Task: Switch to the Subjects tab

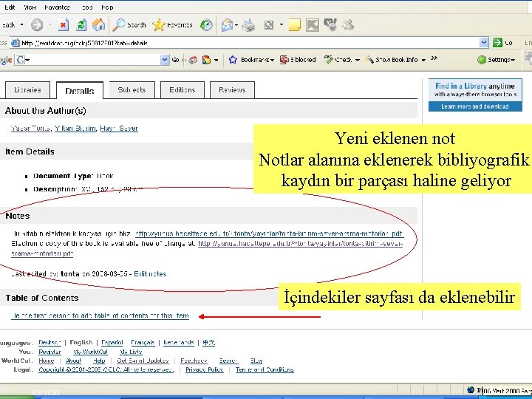Action: 132,90
